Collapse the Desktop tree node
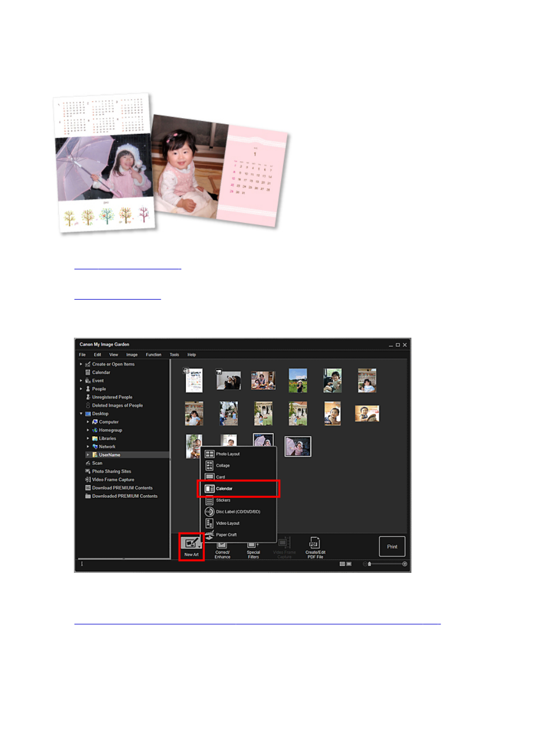The width and height of the screenshot is (534, 756). [x=81, y=414]
